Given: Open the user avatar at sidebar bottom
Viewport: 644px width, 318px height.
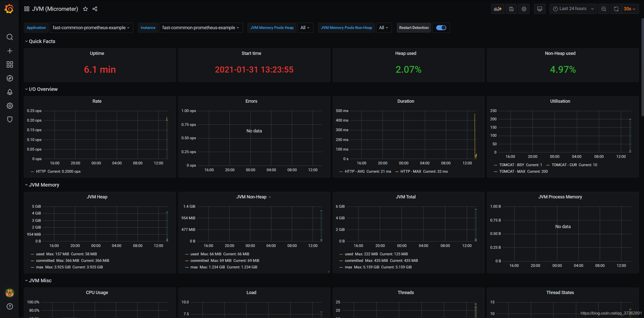Looking at the screenshot, I should [x=10, y=293].
